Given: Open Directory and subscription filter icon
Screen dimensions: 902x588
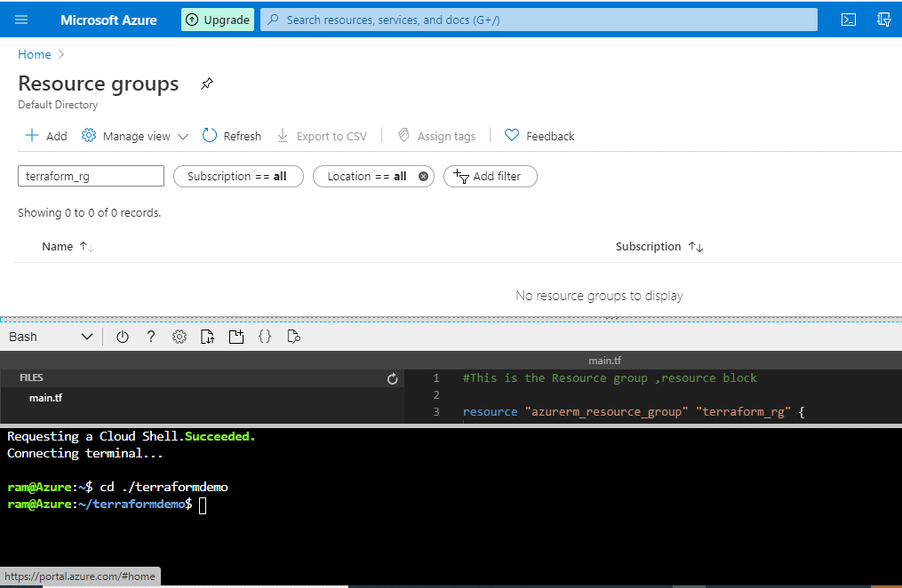Looking at the screenshot, I should pyautogui.click(x=884, y=20).
